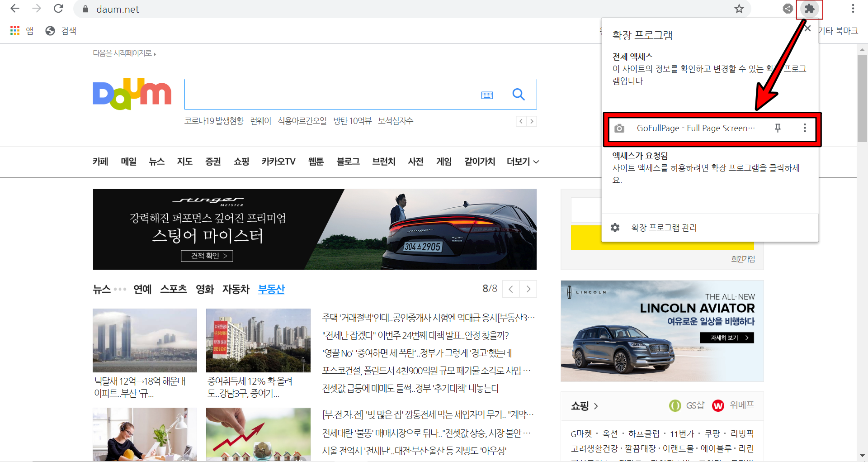Switch to the 스포츠 news tab
This screenshot has width=868, height=462.
coord(174,289)
